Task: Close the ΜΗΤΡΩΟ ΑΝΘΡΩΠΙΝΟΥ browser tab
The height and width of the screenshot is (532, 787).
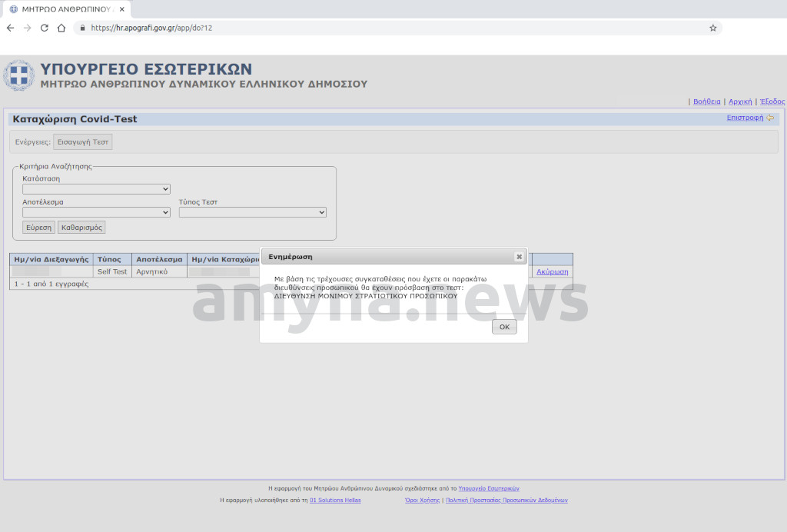Action: coord(122,9)
